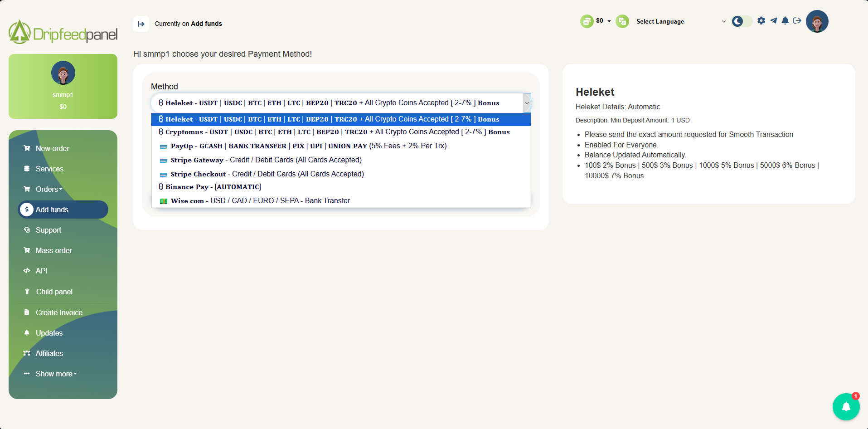The image size is (868, 429).
Task: Click the cart icon beside New order
Action: coord(27,148)
